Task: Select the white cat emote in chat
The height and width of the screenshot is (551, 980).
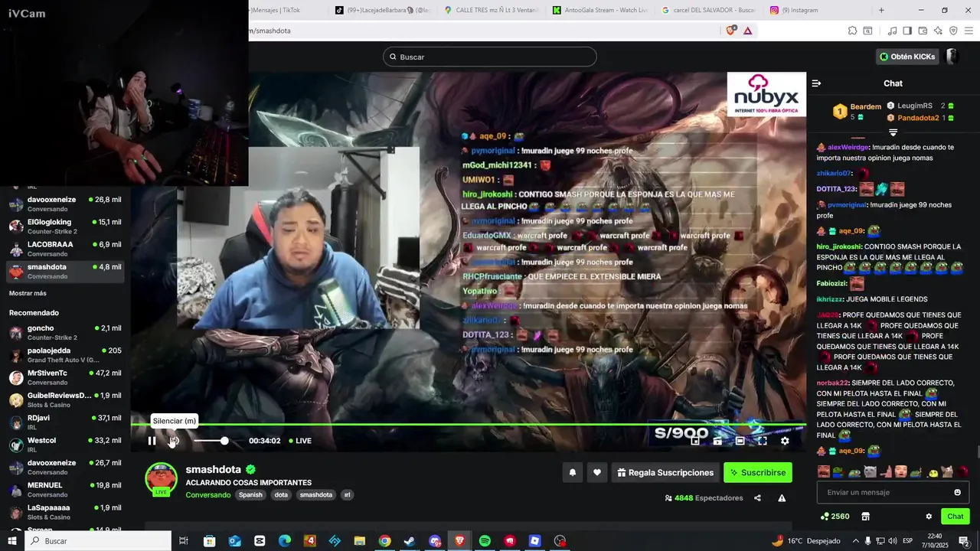Action: tap(870, 471)
